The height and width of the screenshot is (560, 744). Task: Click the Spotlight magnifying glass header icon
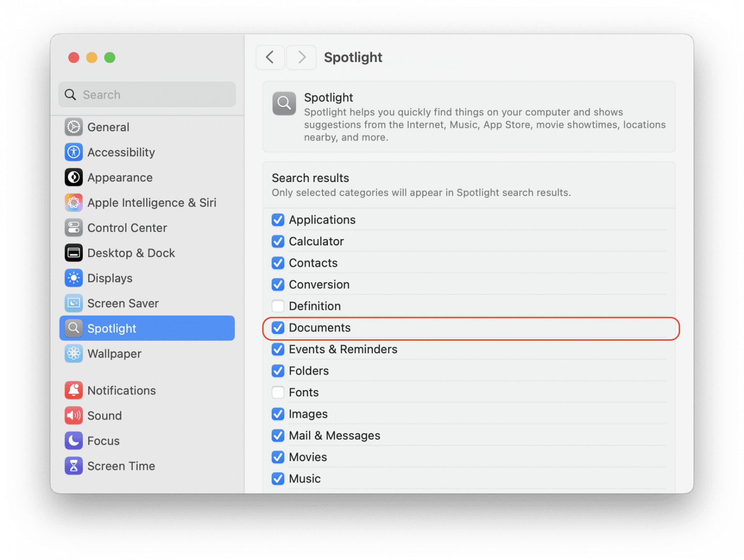coord(284,103)
